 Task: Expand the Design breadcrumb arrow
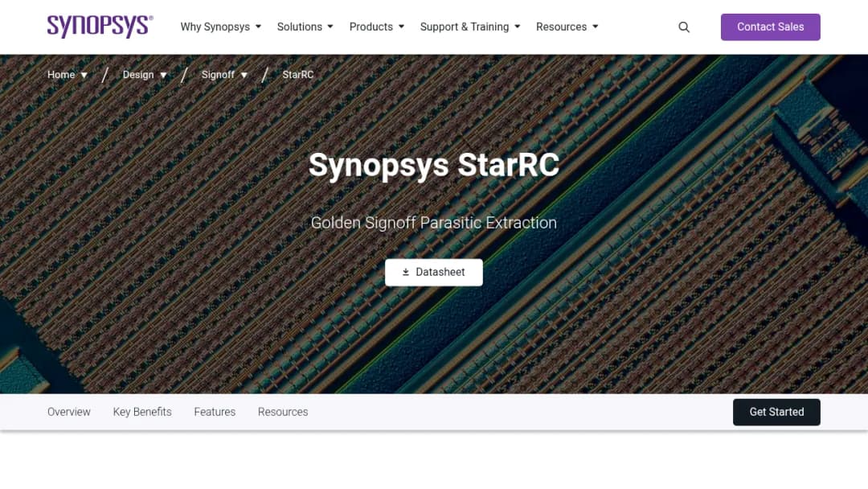pyautogui.click(x=163, y=75)
